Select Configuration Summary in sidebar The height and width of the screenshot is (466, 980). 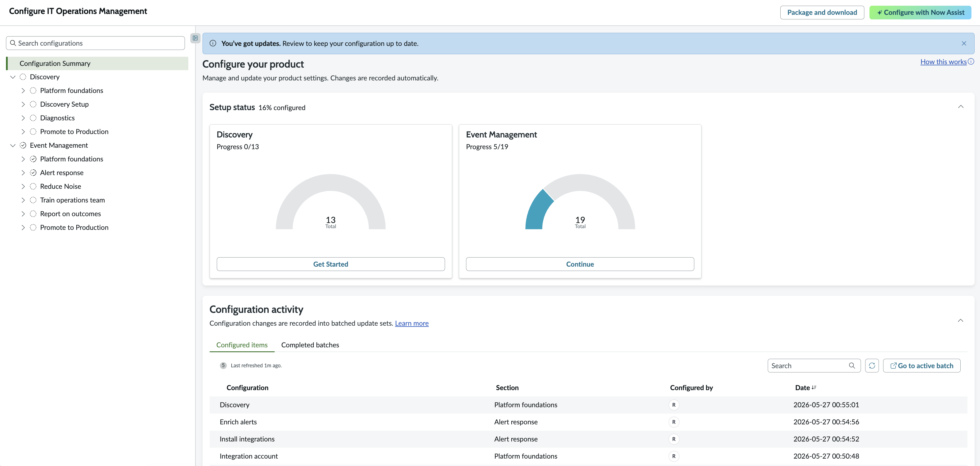(x=97, y=64)
